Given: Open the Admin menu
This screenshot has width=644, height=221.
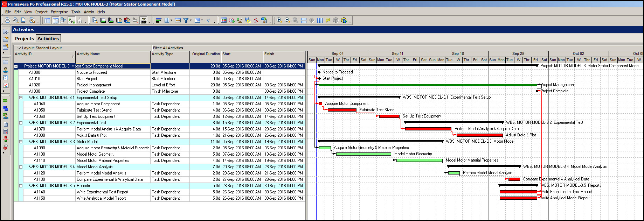Looking at the screenshot, I should tap(89, 12).
